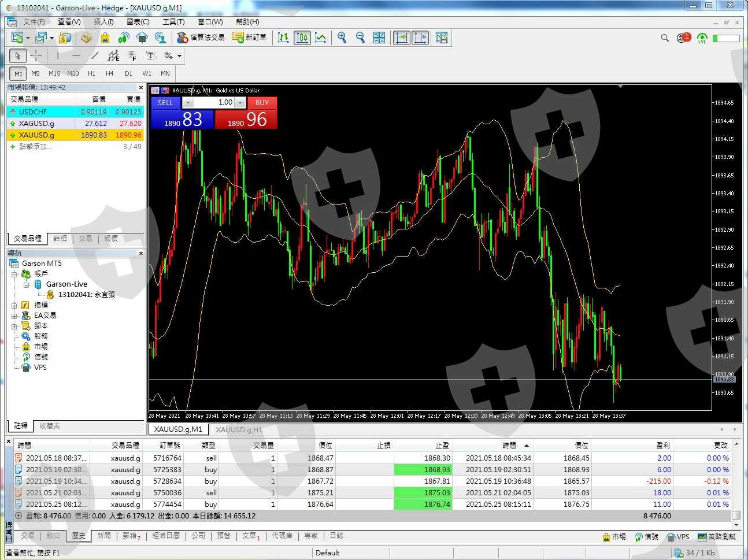Viewport: 748px width, 560px height.
Task: Select the line chart icon
Action: [321, 38]
